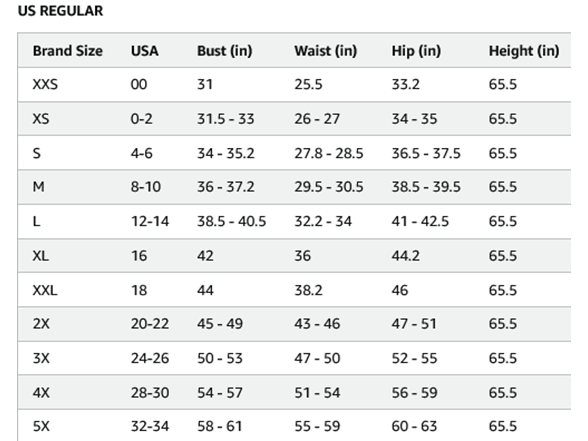Select the 5X brand size cell
588x441 pixels.
pyautogui.click(x=41, y=426)
